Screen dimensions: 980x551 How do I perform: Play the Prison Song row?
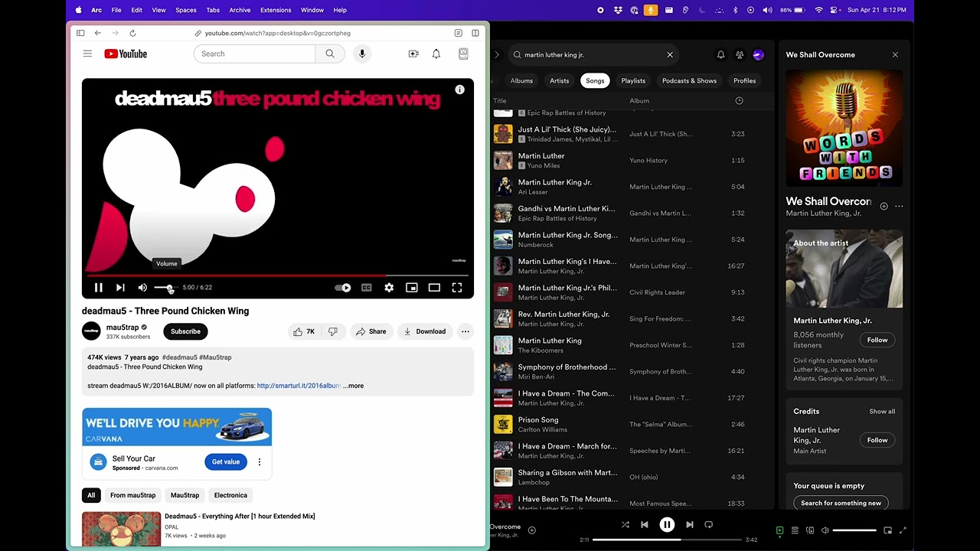coord(632,424)
